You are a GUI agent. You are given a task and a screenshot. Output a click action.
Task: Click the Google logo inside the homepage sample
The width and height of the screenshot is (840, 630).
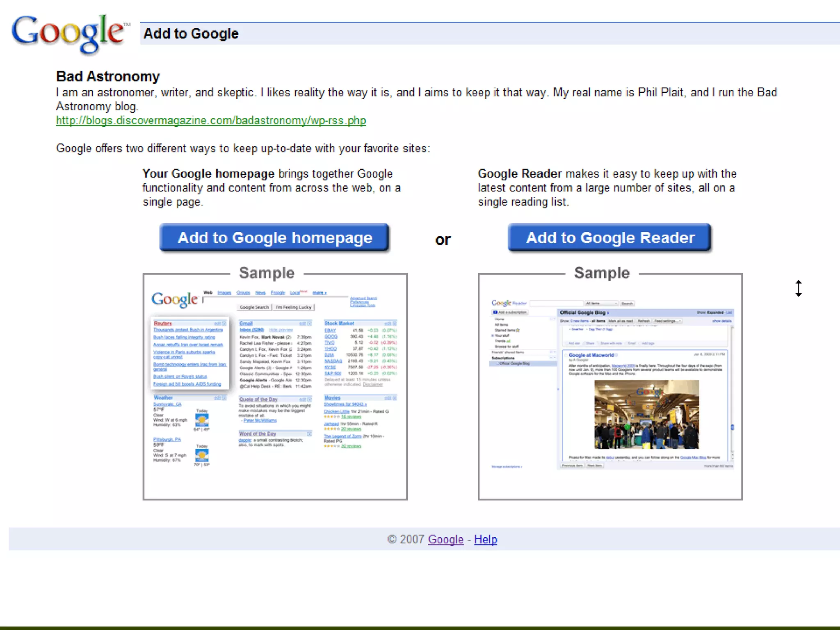pyautogui.click(x=175, y=299)
